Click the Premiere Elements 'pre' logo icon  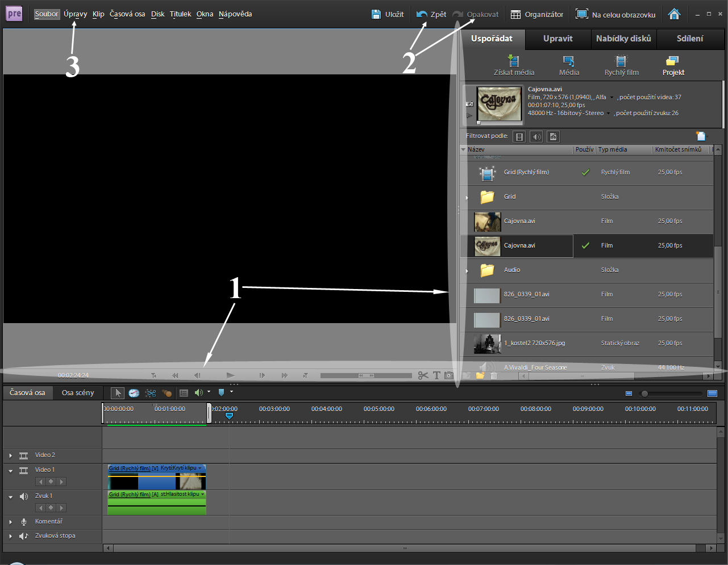14,14
